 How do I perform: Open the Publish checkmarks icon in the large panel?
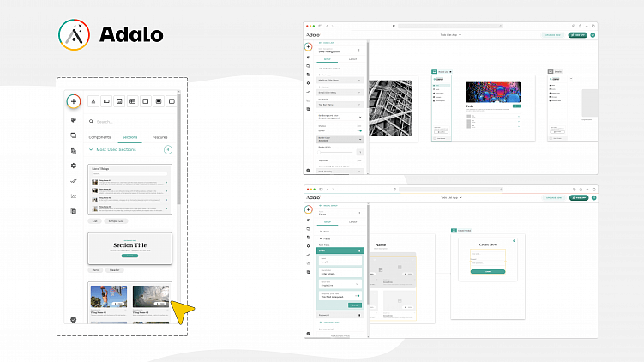(74, 181)
